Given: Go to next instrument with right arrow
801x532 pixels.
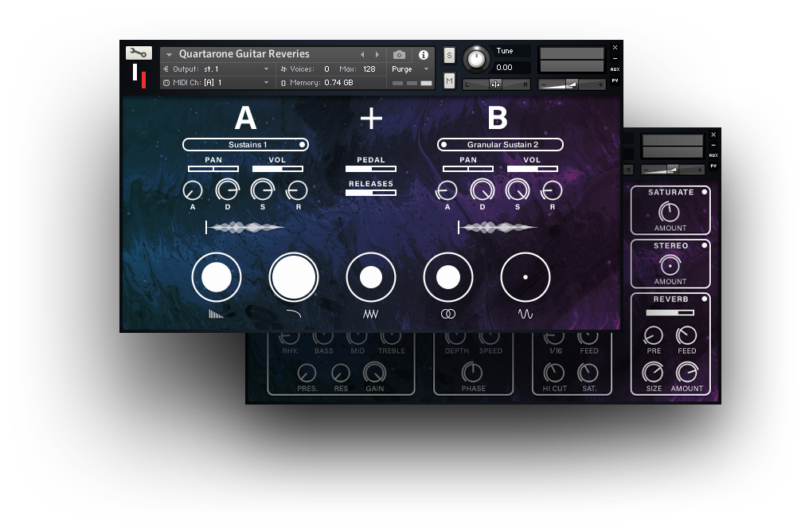Looking at the screenshot, I should pos(377,55).
